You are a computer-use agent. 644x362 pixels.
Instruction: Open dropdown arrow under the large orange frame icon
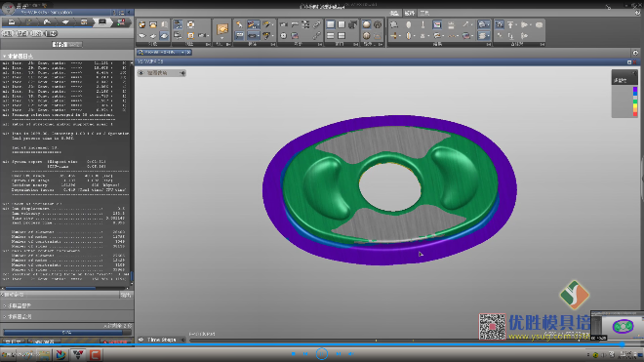click(x=222, y=39)
